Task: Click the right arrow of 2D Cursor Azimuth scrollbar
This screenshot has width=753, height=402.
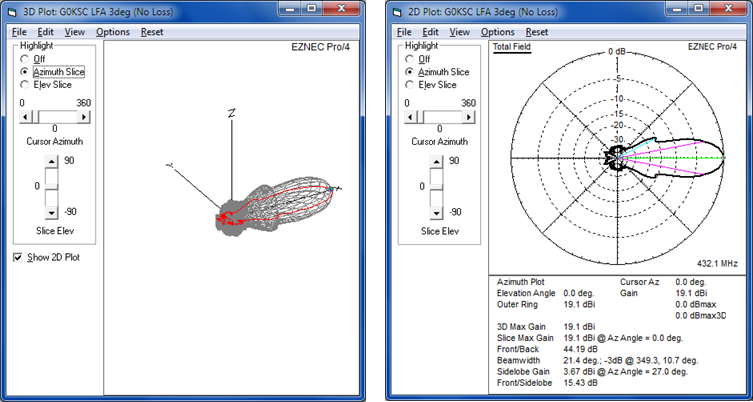Action: [469, 116]
